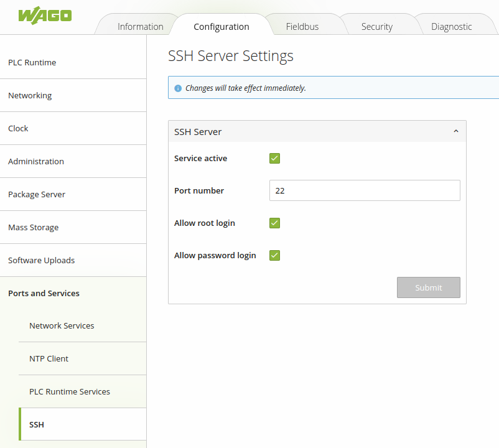499x448 pixels.
Task: Select the Mass Storage menu item
Action: coord(33,227)
